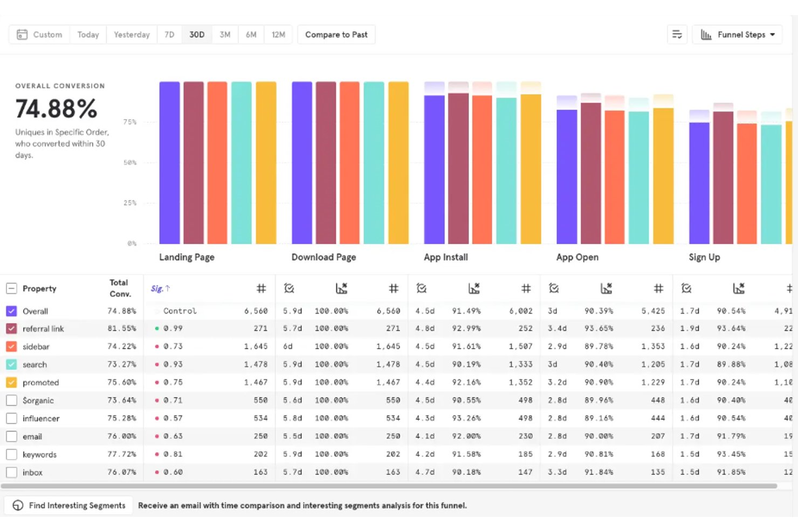
Task: Switch to the 12M range
Action: coord(278,34)
